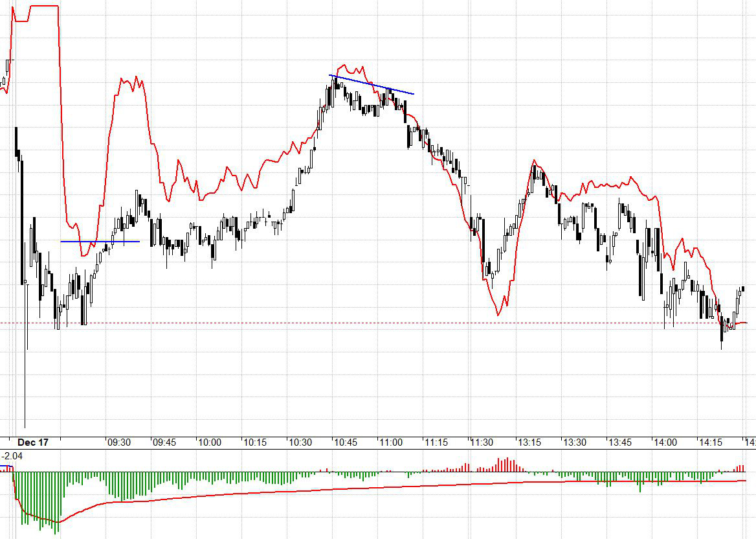This screenshot has width=756, height=539.
Task: Click the 10:30 time axis label
Action: [300, 442]
